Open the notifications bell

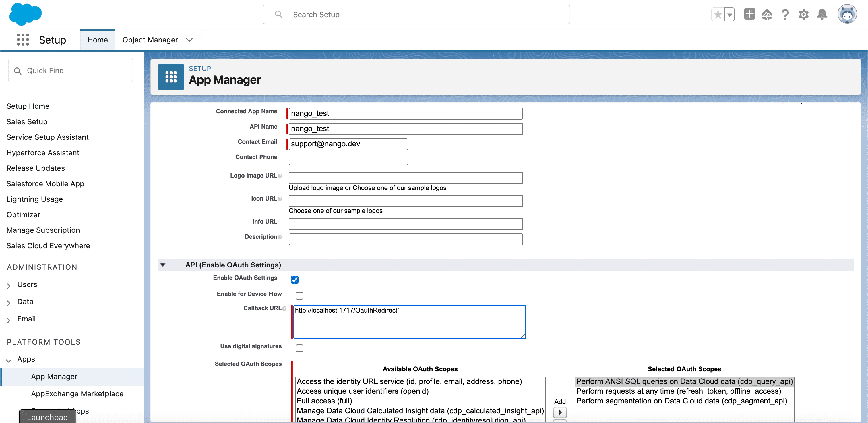[x=822, y=14]
